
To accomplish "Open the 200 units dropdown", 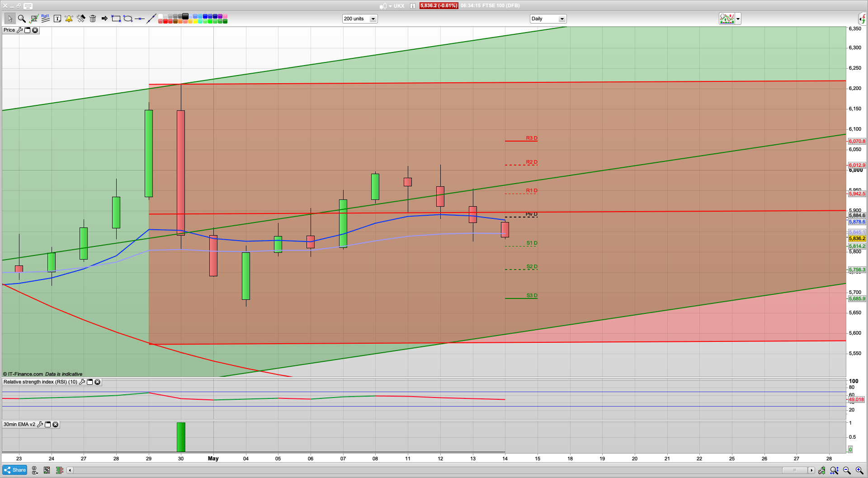I will [x=359, y=19].
